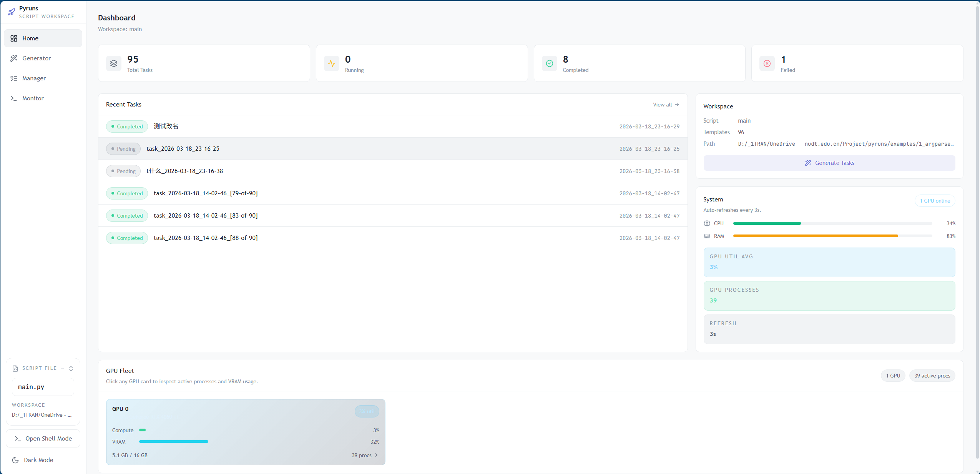The image size is (980, 474).
Task: Click the Total Tasks layers icon
Action: [114, 63]
